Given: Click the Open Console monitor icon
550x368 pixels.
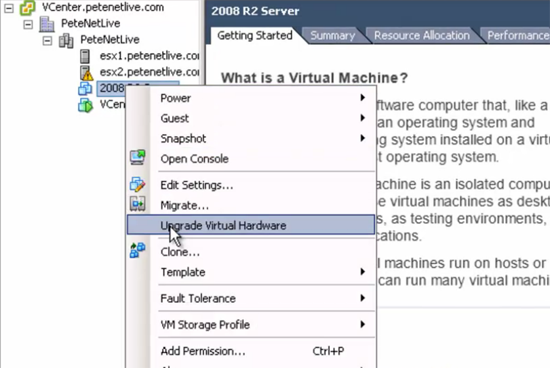Looking at the screenshot, I should (x=138, y=158).
